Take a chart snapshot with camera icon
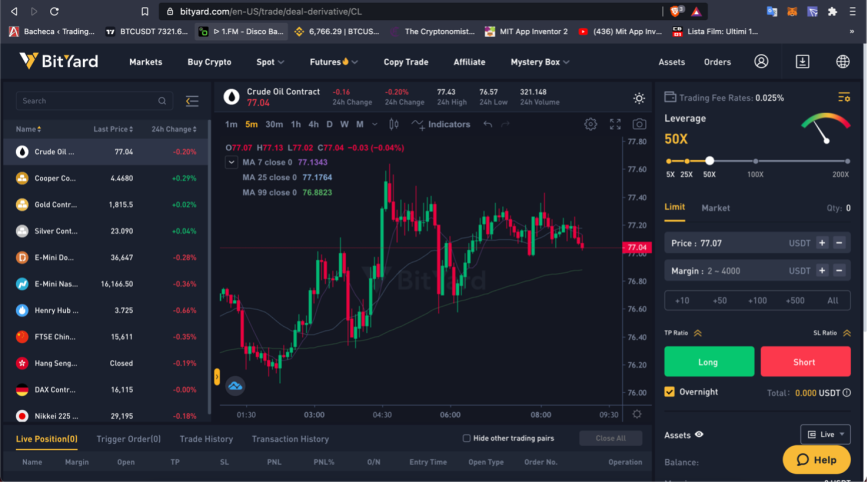Screen dimensions: 868x483 639,124
